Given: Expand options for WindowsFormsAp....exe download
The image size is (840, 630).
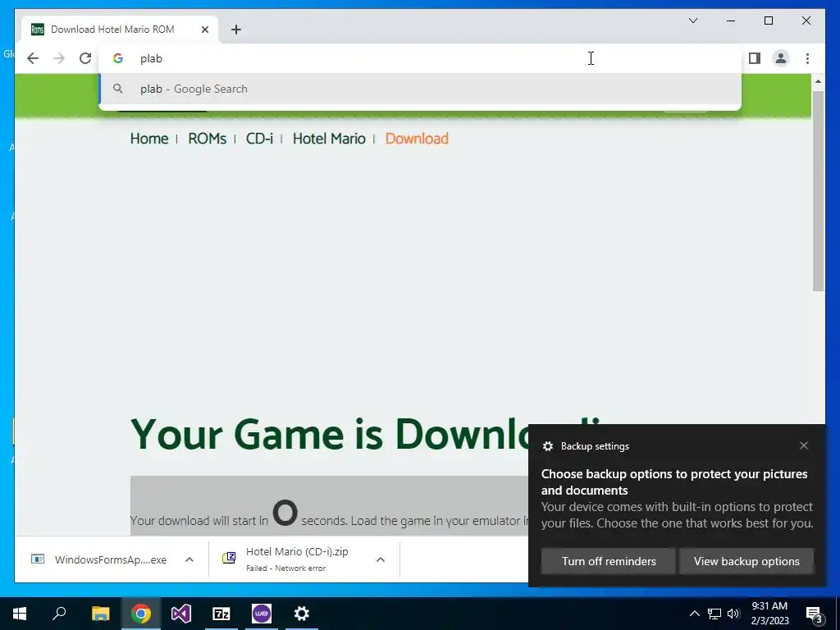Looking at the screenshot, I should coord(189,559).
